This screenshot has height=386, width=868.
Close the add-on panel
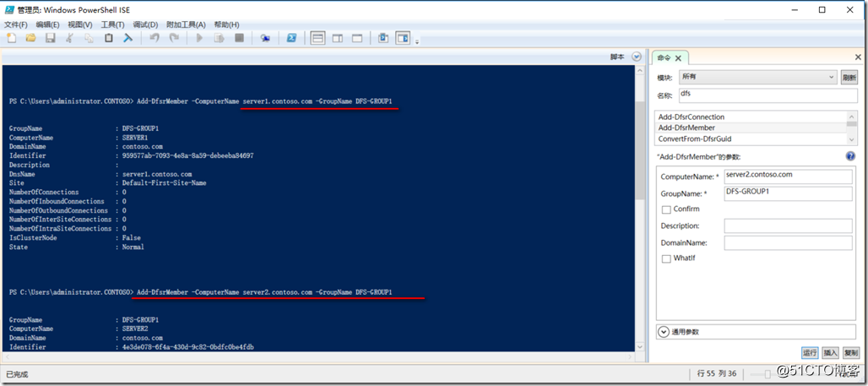(x=858, y=57)
